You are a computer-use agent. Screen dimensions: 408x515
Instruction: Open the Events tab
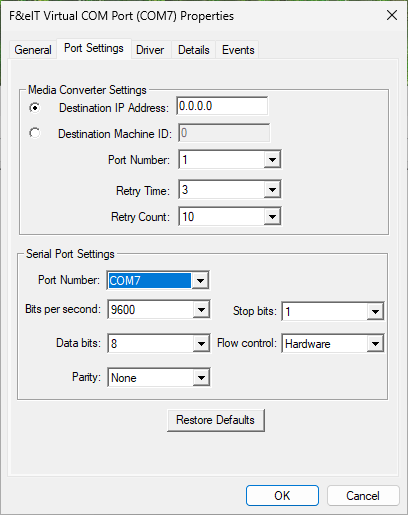pos(238,50)
